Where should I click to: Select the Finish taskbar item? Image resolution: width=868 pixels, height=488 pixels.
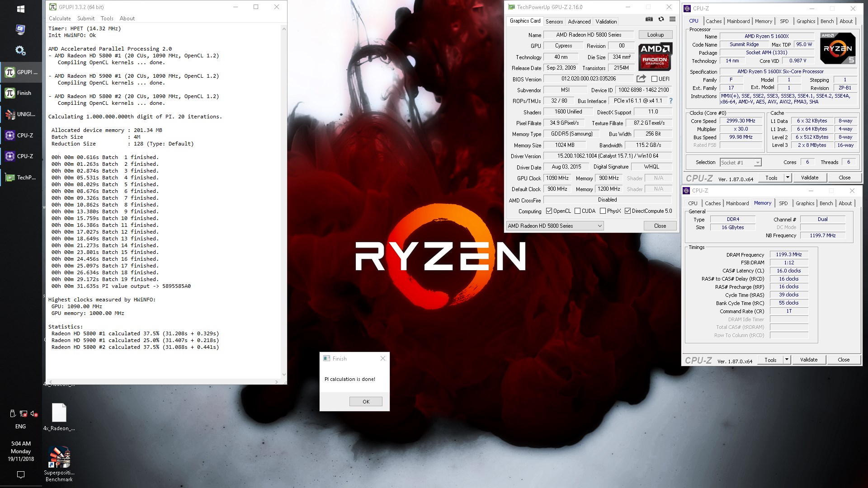click(x=21, y=93)
